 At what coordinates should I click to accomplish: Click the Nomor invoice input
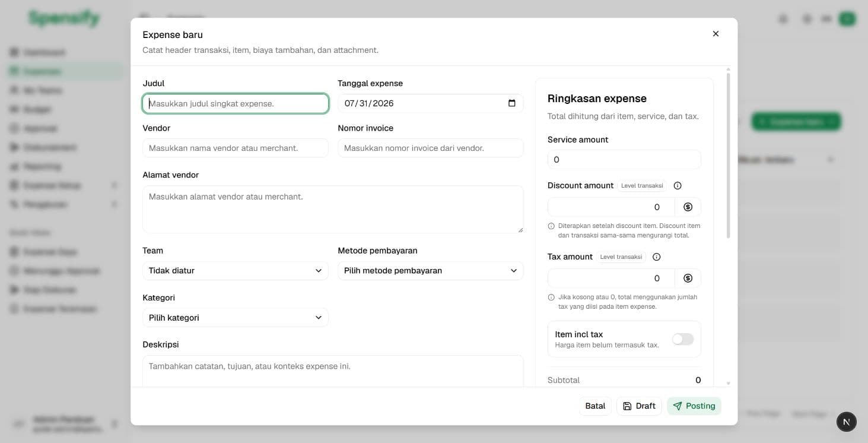[x=431, y=148]
